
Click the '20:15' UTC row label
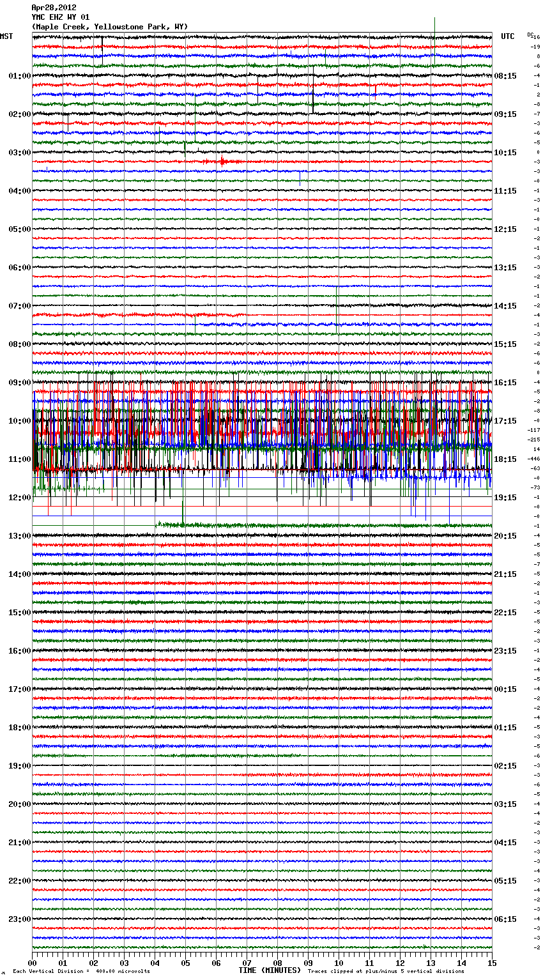coord(505,536)
